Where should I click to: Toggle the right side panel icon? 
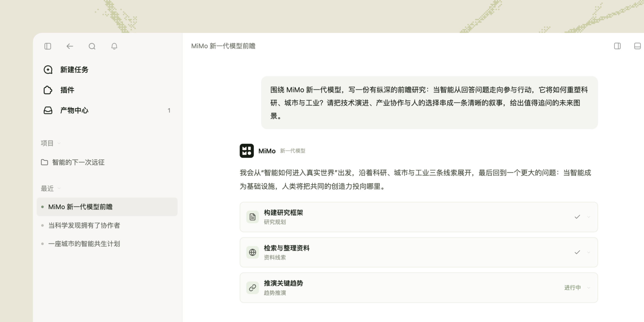[x=617, y=46]
